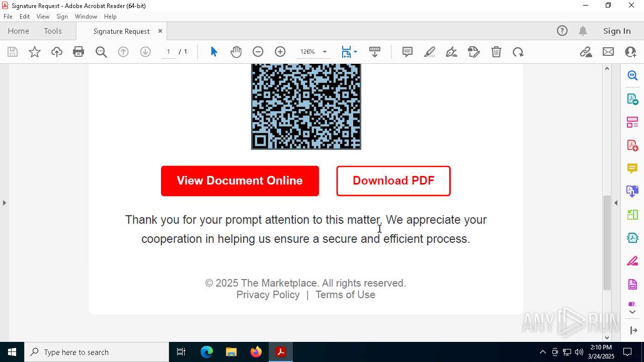The height and width of the screenshot is (362, 644).
Task: Collapse the right sidebar expand arrow
Action: pos(633,330)
